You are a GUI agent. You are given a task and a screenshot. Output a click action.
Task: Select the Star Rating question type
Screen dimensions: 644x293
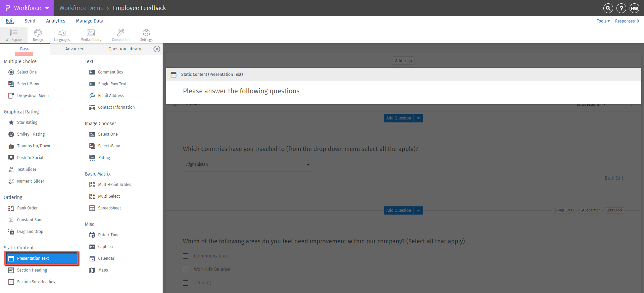[27, 122]
